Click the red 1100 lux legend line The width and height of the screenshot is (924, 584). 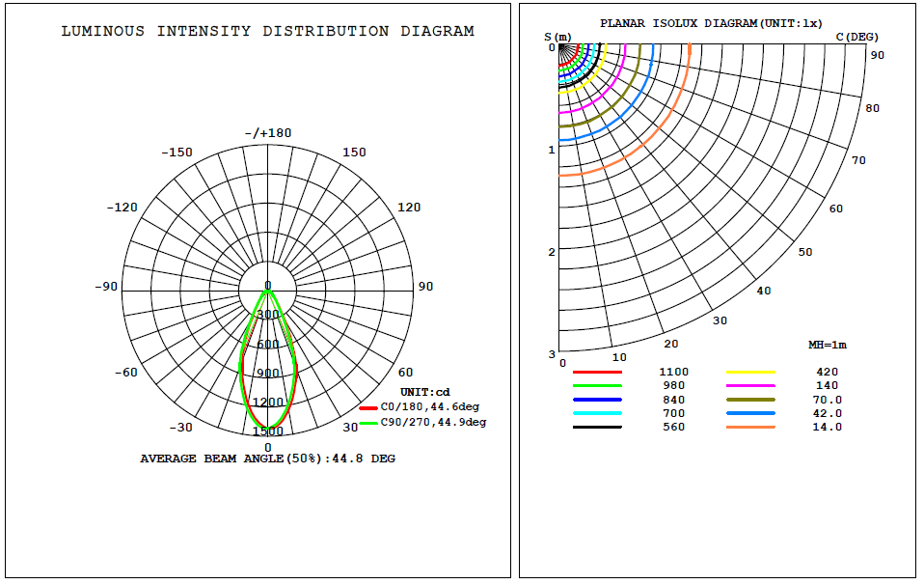click(597, 372)
